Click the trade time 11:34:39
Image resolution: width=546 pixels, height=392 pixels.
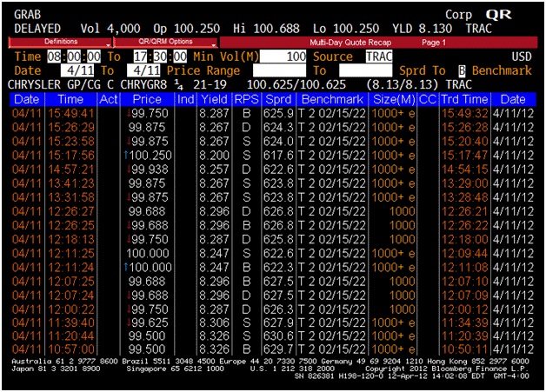pos(465,322)
